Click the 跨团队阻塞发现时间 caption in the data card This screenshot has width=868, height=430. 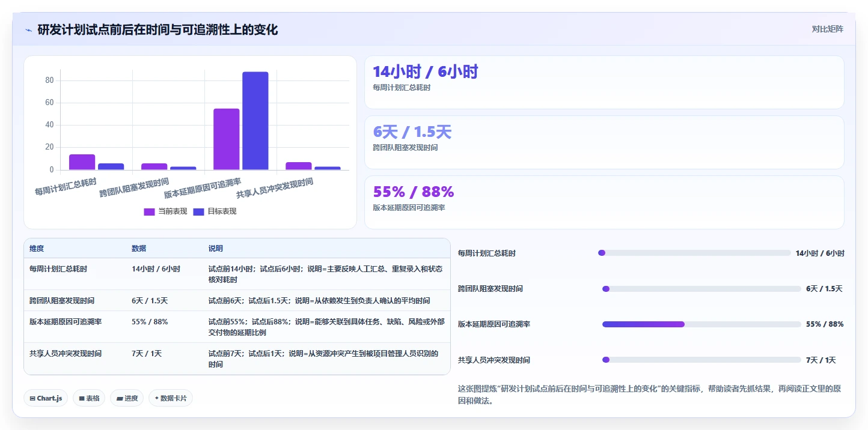click(x=405, y=148)
